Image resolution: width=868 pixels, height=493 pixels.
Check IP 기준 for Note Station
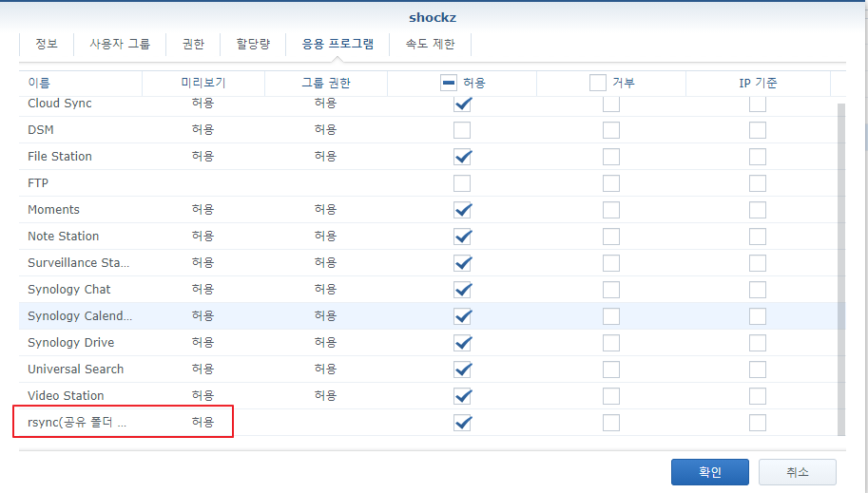tap(758, 237)
